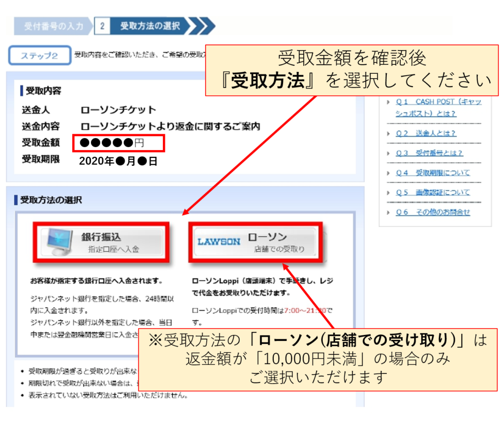Image resolution: width=504 pixels, height=421 pixels.
Task: Click the arrow bullet beside Q5 画像認証について
Action: [x=388, y=192]
